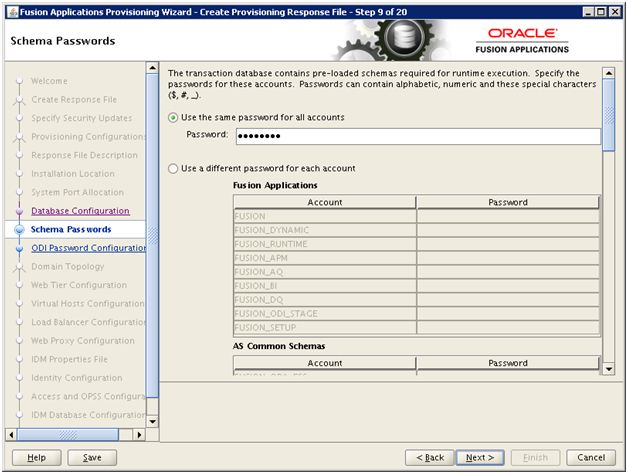Click the FUSION_APM account row
628x474 pixels.
point(416,258)
